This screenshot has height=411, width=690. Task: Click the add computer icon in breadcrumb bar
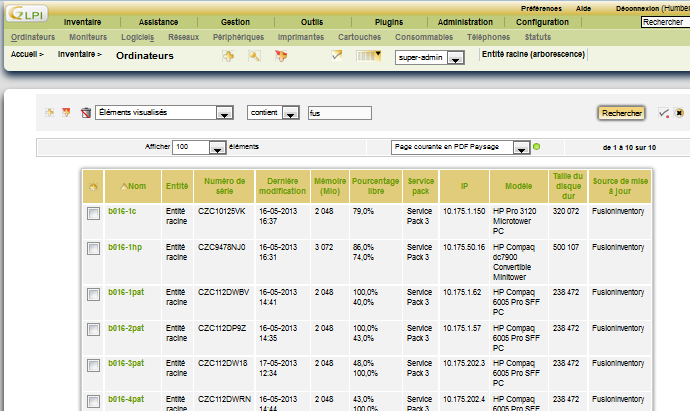(228, 56)
